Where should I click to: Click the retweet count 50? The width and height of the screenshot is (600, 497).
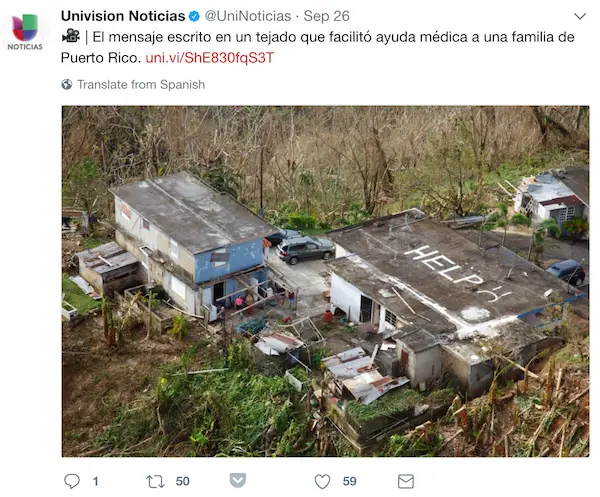pyautogui.click(x=183, y=481)
